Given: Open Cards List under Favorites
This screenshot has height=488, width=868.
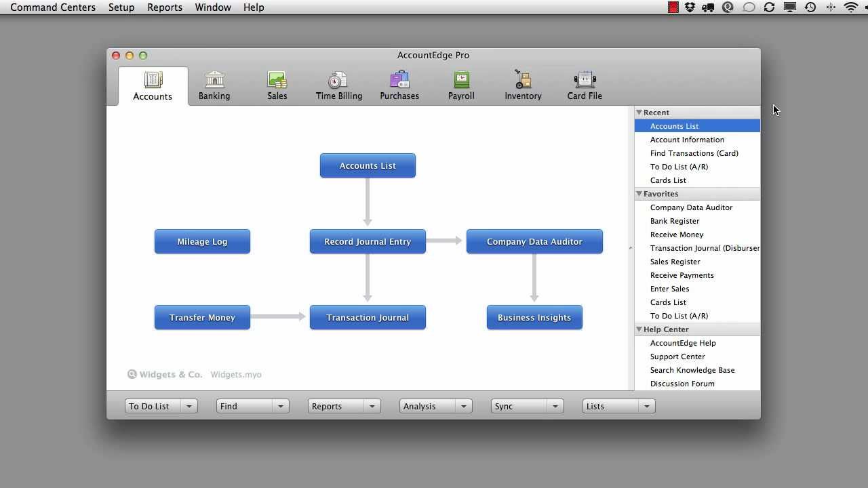Looking at the screenshot, I should click(697, 302).
